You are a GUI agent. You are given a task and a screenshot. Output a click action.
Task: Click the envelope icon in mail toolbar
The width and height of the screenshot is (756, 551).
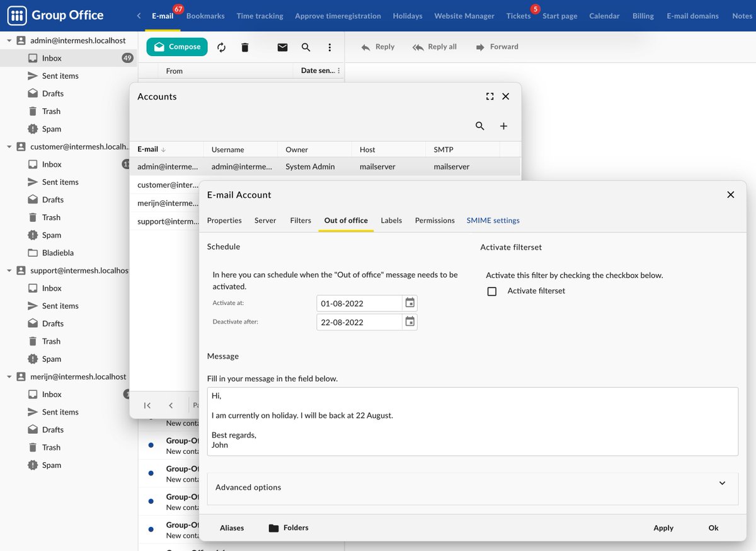282,47
